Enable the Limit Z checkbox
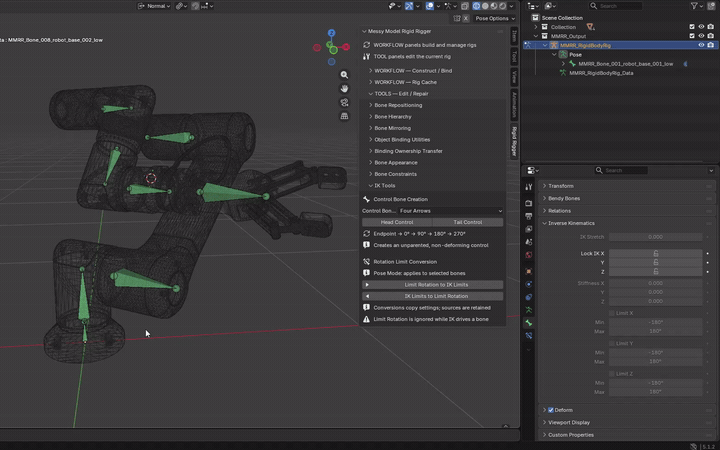Image resolution: width=720 pixels, height=450 pixels. click(x=612, y=374)
